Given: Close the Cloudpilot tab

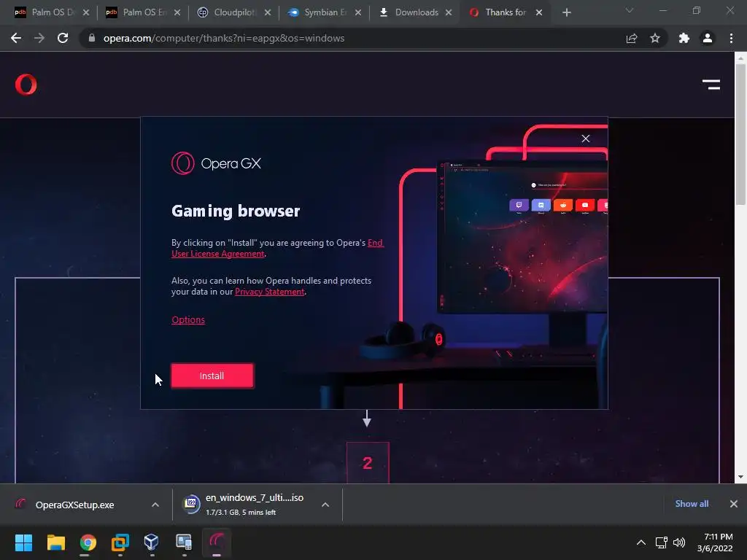Looking at the screenshot, I should click(268, 12).
